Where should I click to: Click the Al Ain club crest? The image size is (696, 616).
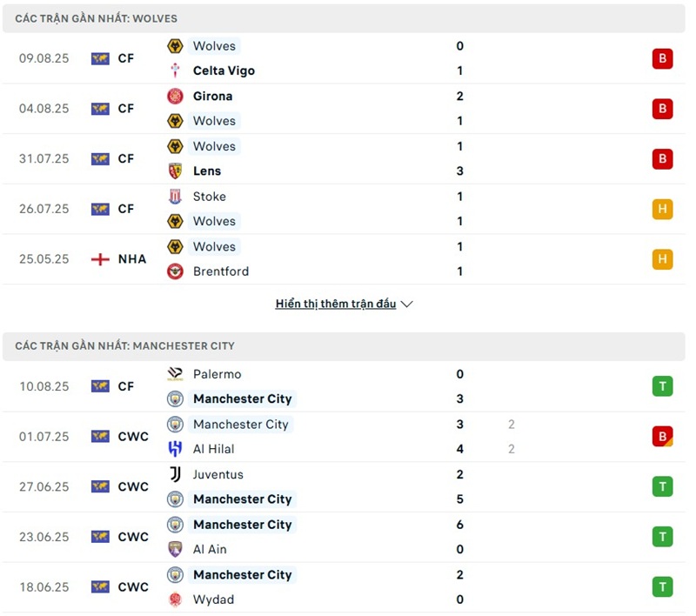[x=175, y=549]
